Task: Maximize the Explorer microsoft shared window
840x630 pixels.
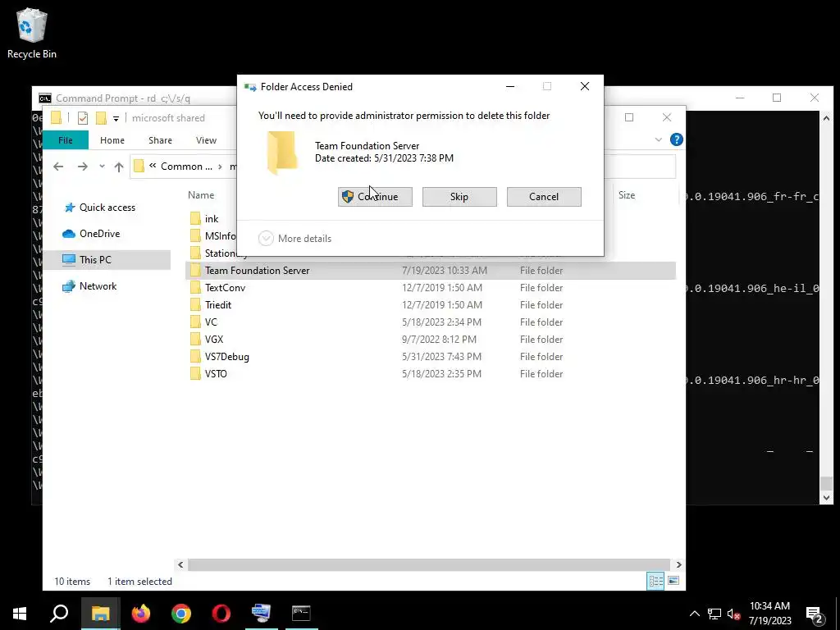Action: [x=629, y=117]
